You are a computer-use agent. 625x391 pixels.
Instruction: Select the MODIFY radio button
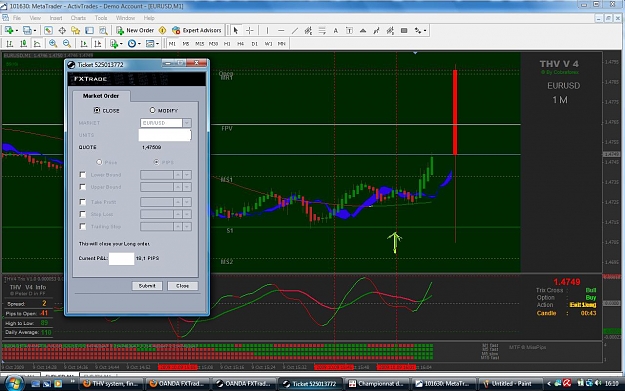(x=152, y=110)
